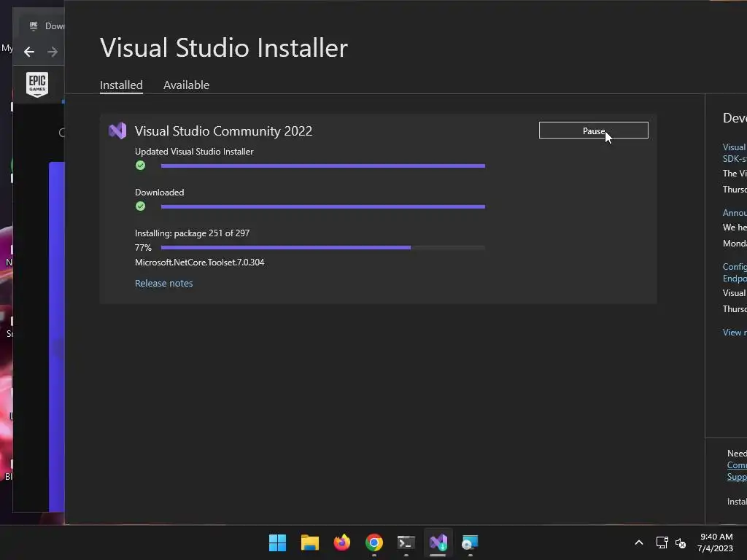Click the green checkmark under Downloaded
Viewport: 747px width, 560px height.
(140, 206)
